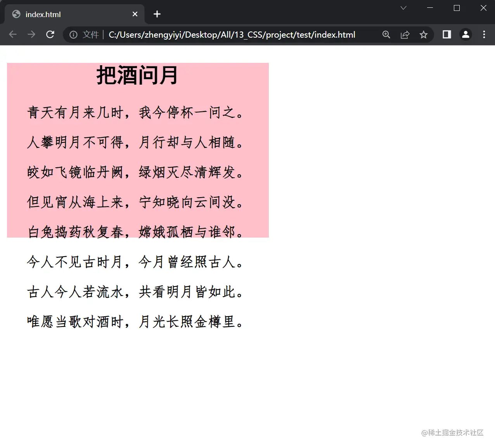Go back to the previous page
This screenshot has width=495, height=448.
coord(13,35)
